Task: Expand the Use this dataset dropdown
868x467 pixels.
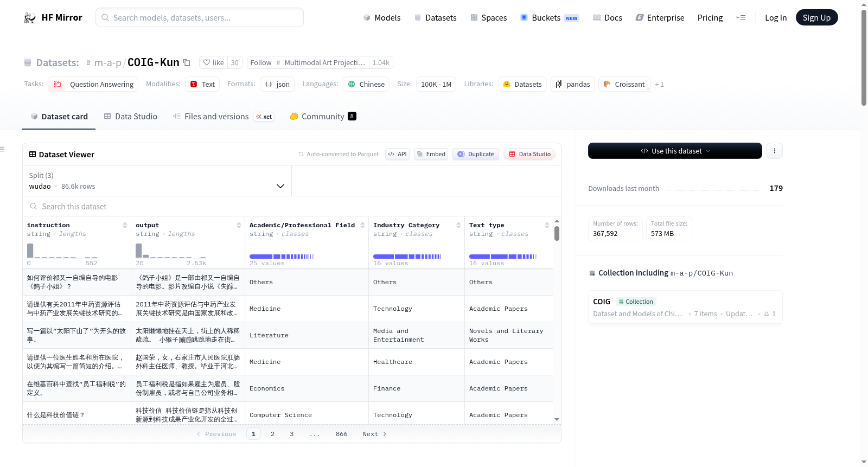Action: (x=675, y=151)
